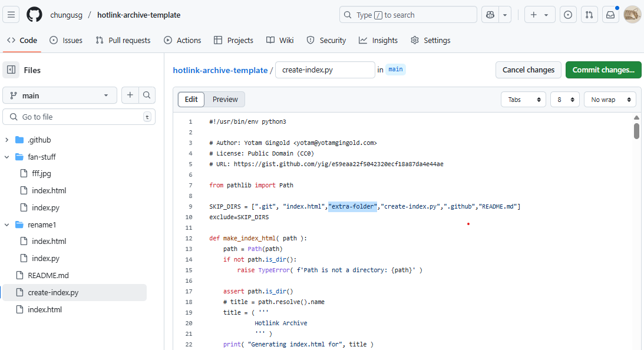The width and height of the screenshot is (644, 350).
Task: Click the Commit changes button
Action: pyautogui.click(x=603, y=70)
